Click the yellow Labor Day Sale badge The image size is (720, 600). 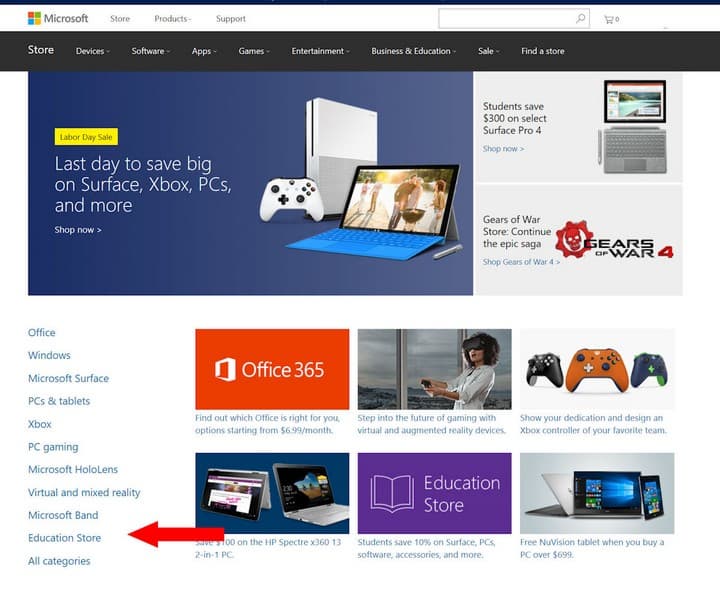(x=86, y=137)
